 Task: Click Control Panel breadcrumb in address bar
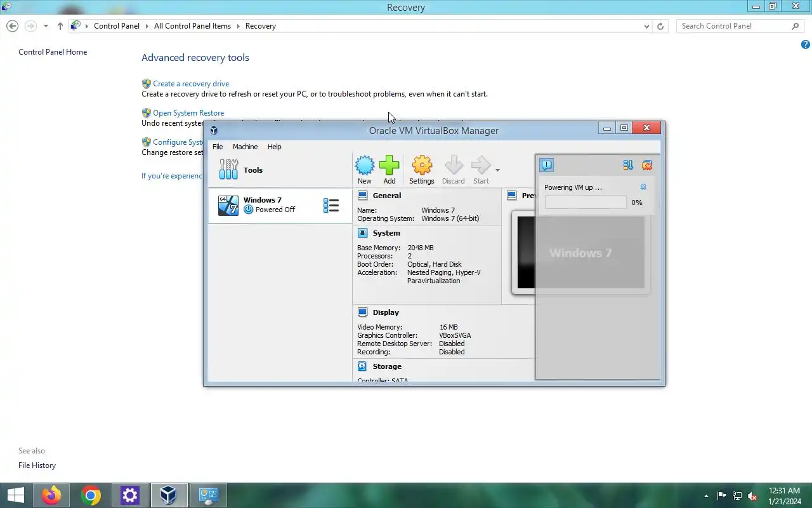click(117, 26)
